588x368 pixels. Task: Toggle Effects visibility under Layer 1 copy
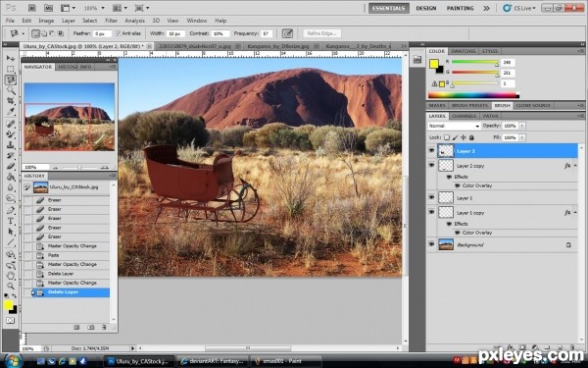(449, 224)
